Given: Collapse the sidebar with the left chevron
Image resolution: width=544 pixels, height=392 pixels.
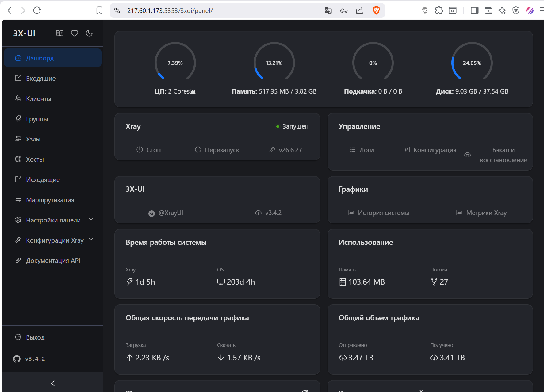Looking at the screenshot, I should pos(53,383).
